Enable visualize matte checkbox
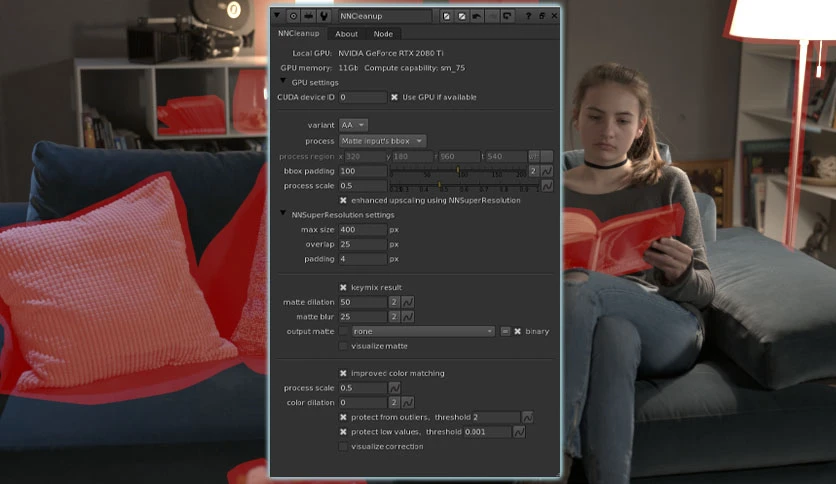This screenshot has height=484, width=836. click(x=343, y=346)
